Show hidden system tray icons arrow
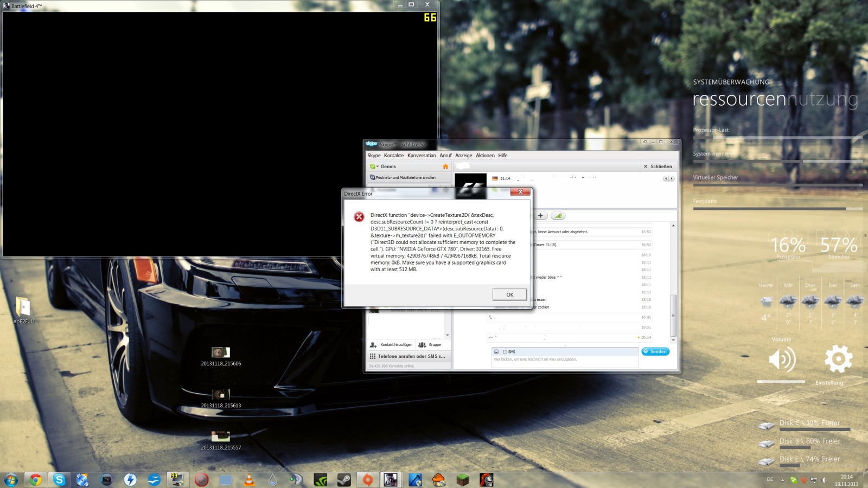Viewport: 868px width, 488px height. pyautogui.click(x=782, y=480)
